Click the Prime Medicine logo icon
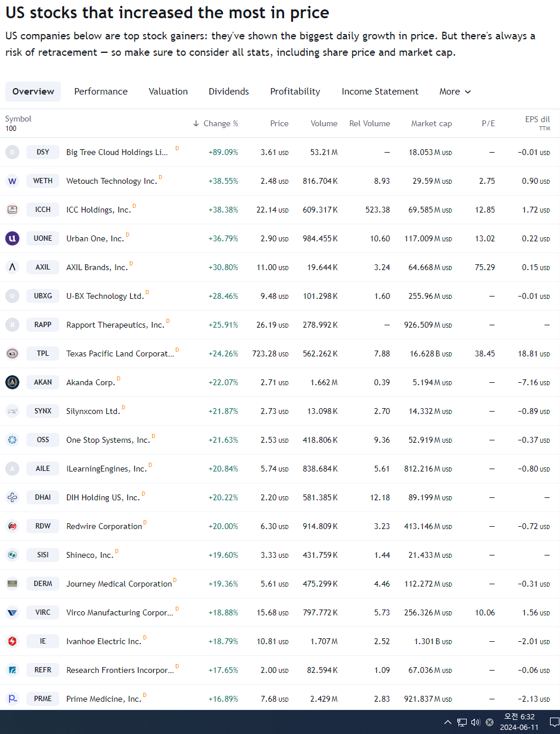 12,699
